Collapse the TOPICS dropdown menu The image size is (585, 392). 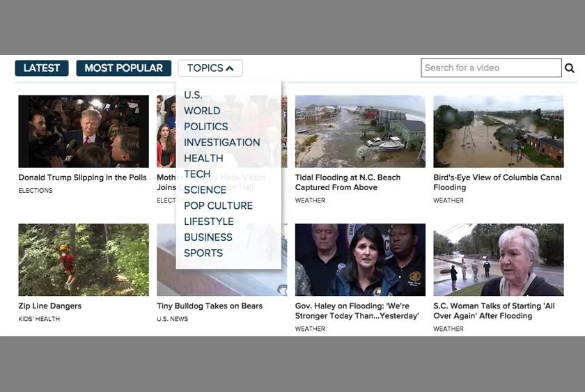point(210,68)
